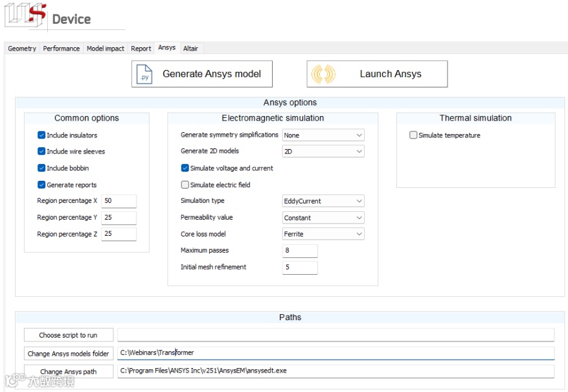Open Model impact tab
This screenshot has height=392, width=568.
point(106,49)
